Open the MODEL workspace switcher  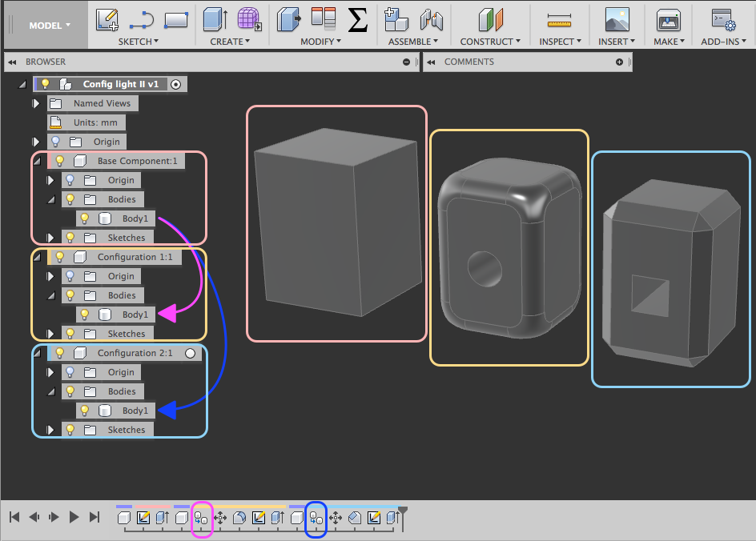[x=46, y=25]
